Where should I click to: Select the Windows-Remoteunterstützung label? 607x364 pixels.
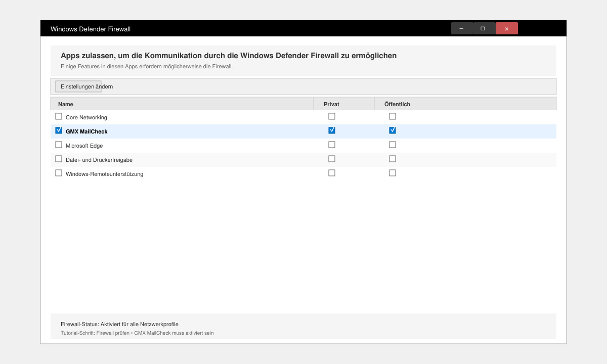[105, 174]
